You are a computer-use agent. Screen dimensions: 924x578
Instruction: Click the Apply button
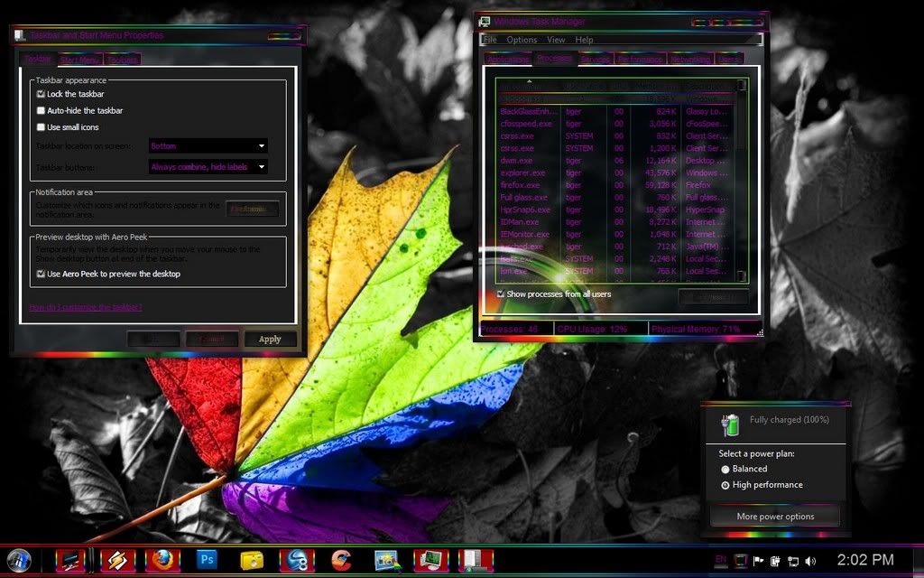pyautogui.click(x=270, y=340)
